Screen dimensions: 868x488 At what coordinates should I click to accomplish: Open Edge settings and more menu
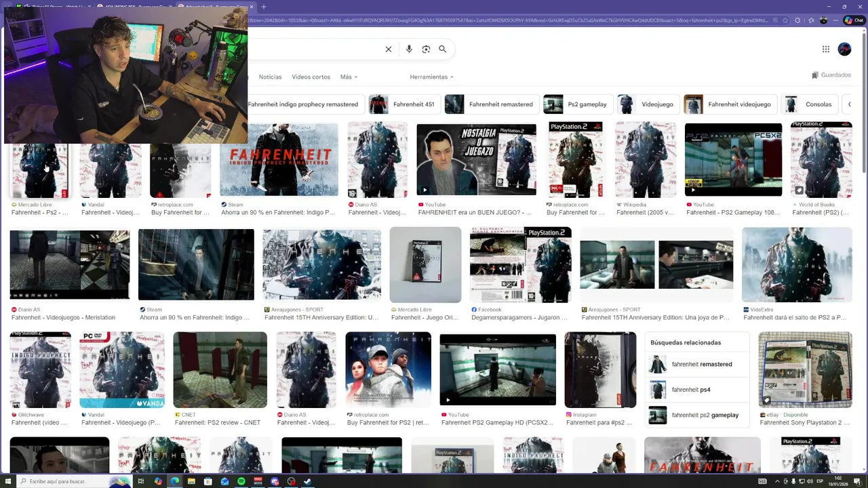click(x=835, y=20)
